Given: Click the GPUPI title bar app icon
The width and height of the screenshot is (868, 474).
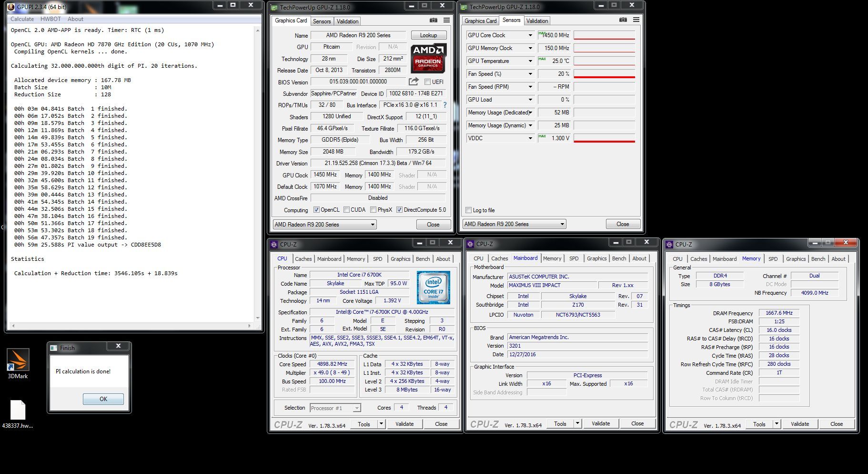Looking at the screenshot, I should pos(11,7).
